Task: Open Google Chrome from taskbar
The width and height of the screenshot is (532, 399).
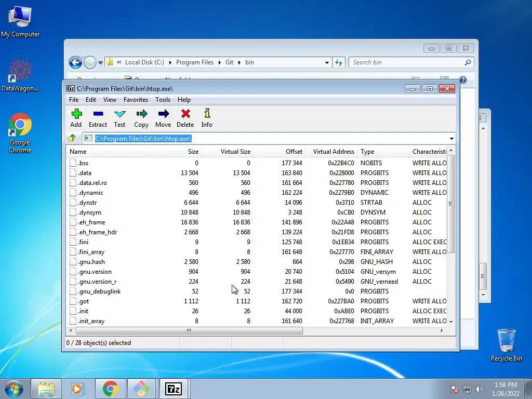Action: (110, 389)
